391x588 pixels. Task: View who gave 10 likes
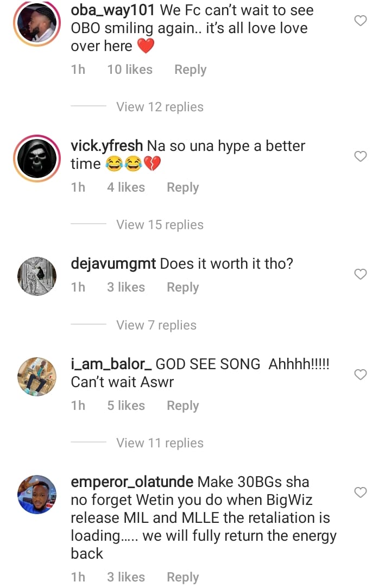point(130,70)
